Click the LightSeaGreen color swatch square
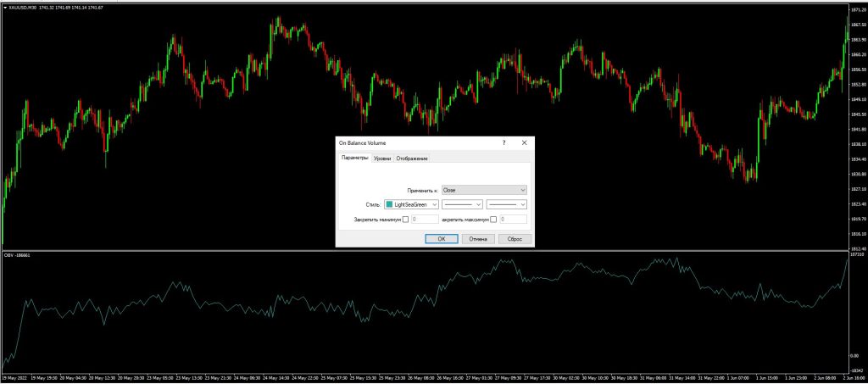The width and height of the screenshot is (868, 384). pos(390,205)
